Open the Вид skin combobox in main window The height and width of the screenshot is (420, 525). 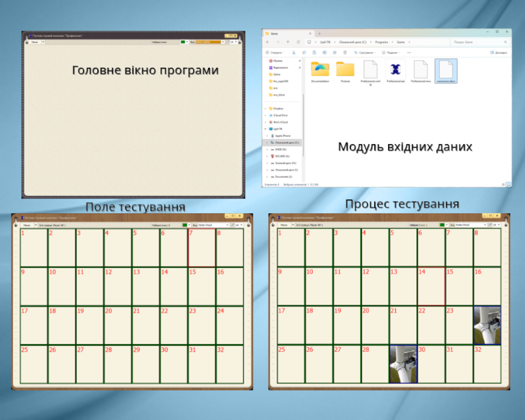click(210, 42)
